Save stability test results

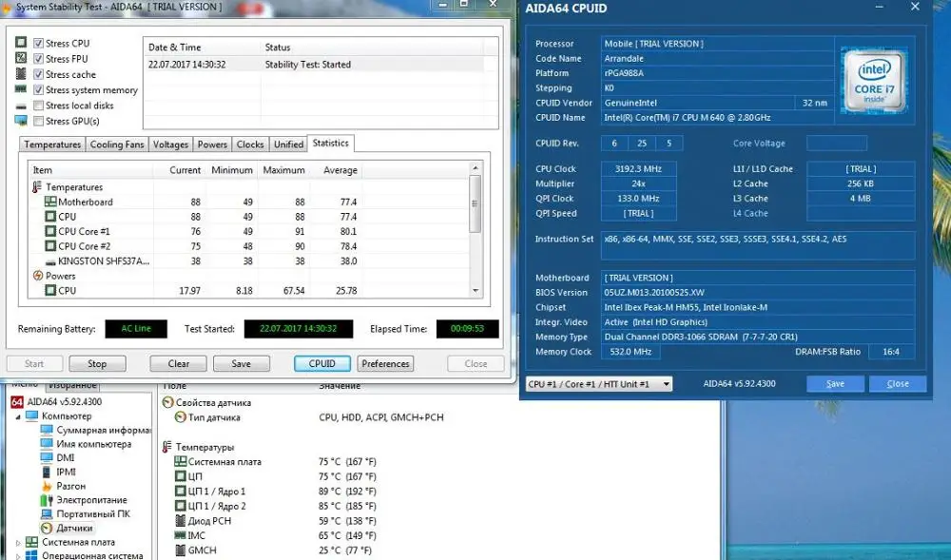click(241, 363)
